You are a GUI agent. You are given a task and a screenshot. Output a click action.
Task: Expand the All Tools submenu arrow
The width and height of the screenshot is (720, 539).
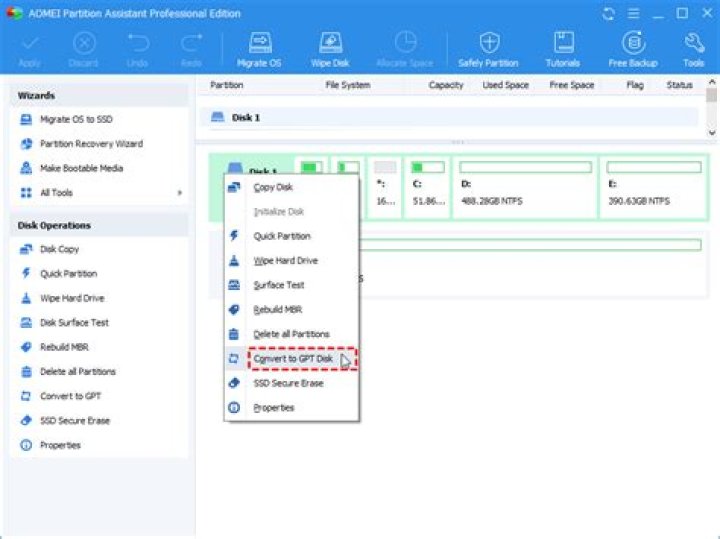click(x=180, y=193)
